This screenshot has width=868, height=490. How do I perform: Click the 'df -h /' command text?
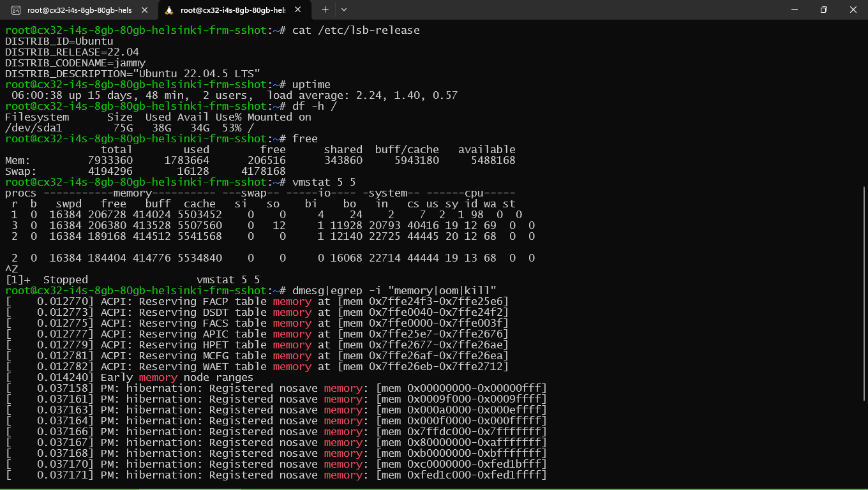(315, 106)
